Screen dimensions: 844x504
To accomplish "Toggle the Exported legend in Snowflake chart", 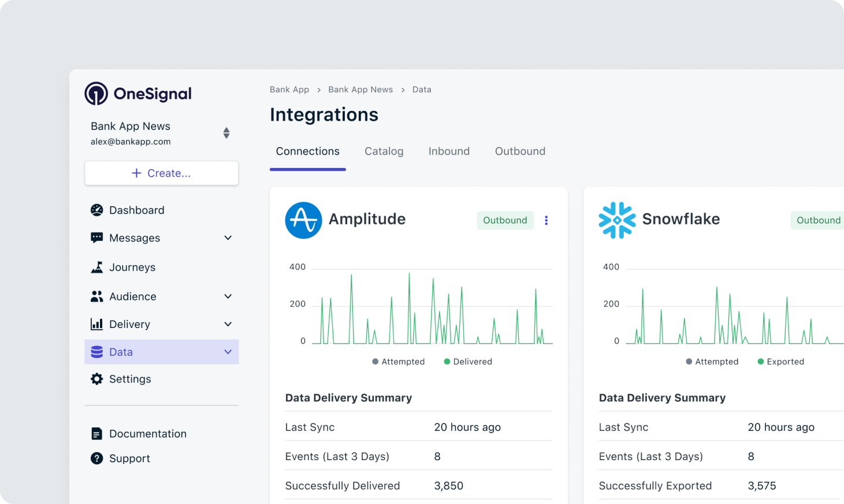I will point(781,361).
